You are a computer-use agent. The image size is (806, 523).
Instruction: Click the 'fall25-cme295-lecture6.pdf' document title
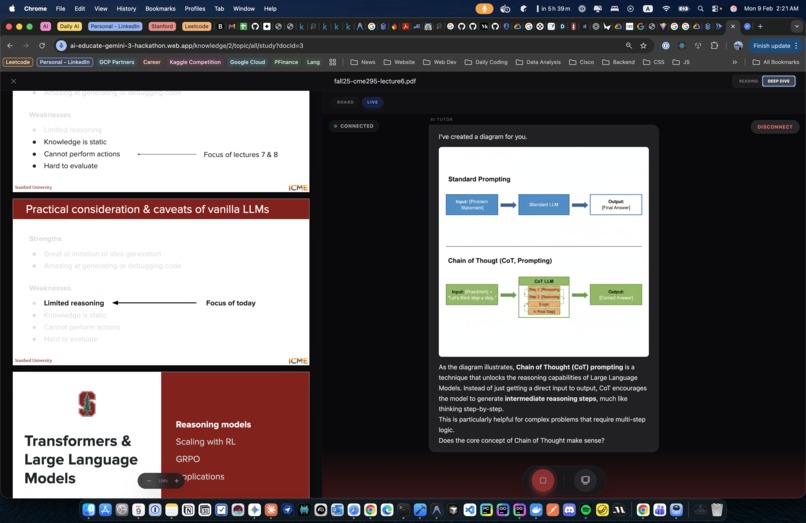click(375, 81)
